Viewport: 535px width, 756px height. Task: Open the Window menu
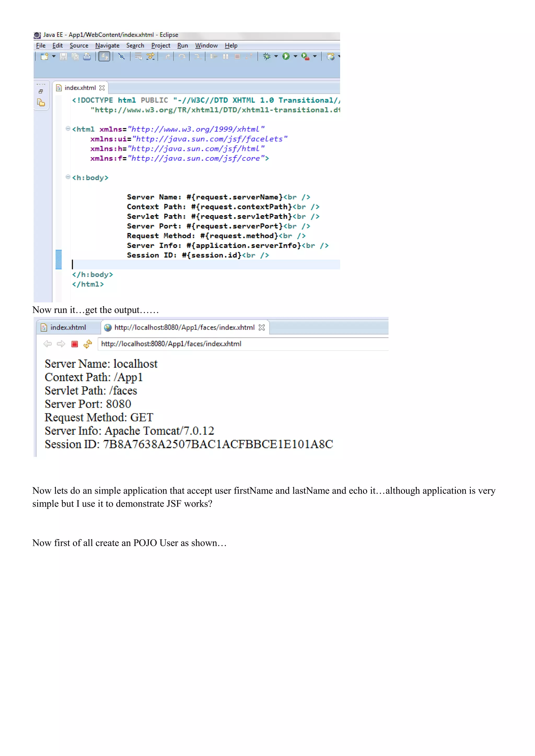(206, 45)
